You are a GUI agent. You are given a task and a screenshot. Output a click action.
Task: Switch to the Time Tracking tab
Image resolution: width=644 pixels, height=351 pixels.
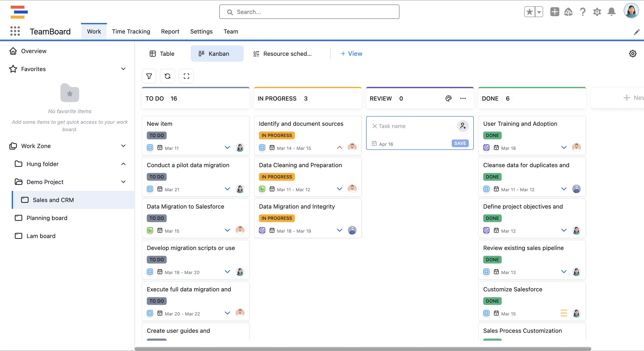pos(131,31)
